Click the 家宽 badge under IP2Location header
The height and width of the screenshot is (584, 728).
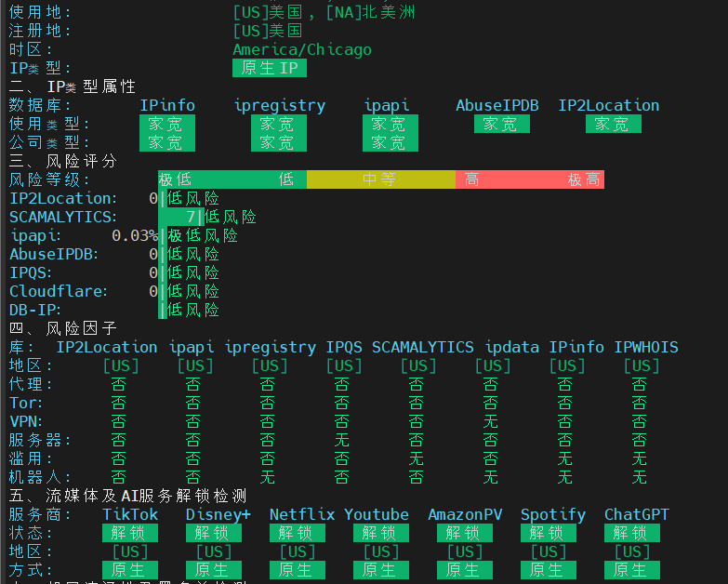pos(614,124)
